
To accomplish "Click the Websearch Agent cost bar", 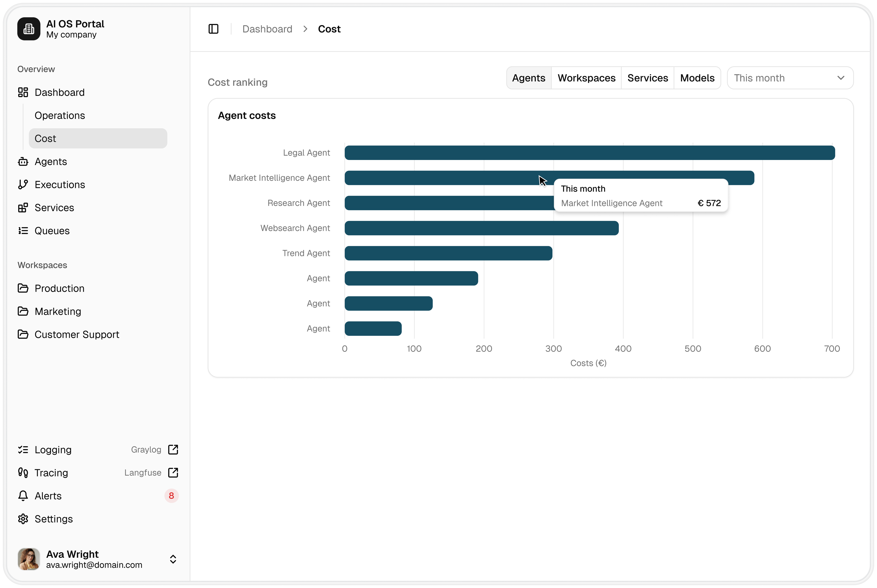I will click(482, 228).
